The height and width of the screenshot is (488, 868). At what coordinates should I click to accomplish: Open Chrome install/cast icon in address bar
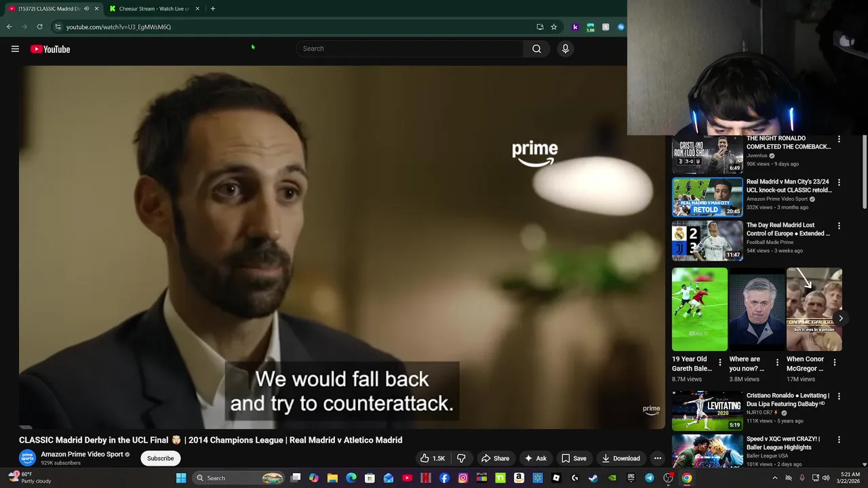540,27
